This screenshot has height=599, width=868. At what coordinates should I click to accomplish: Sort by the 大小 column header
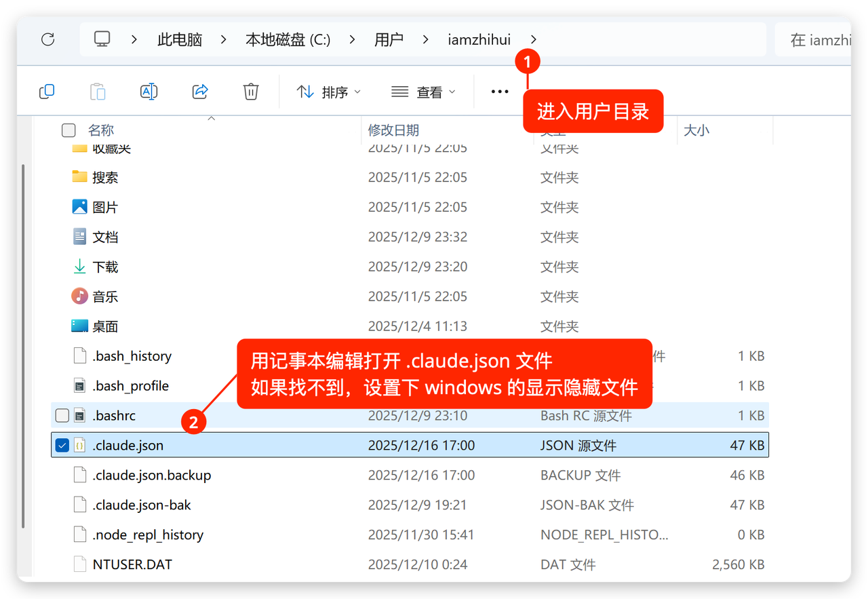tap(696, 130)
